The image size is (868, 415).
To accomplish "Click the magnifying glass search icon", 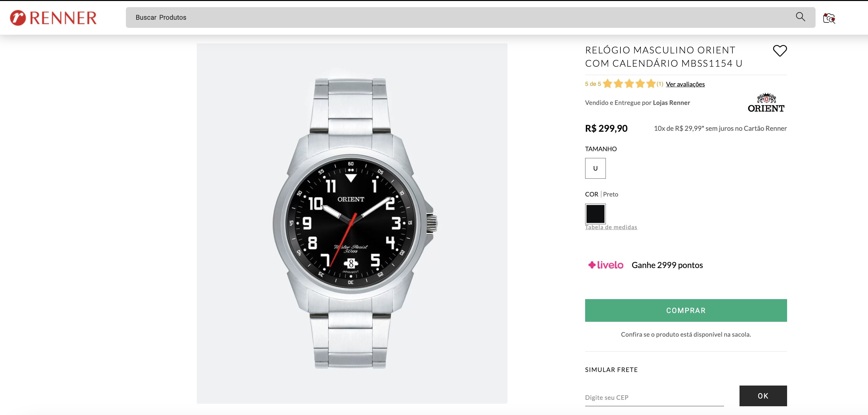I will click(800, 17).
